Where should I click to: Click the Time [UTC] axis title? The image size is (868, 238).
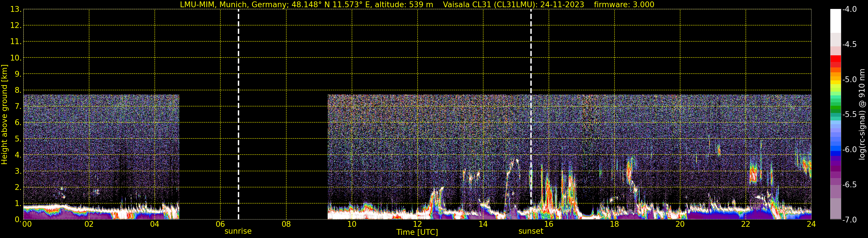point(417,232)
